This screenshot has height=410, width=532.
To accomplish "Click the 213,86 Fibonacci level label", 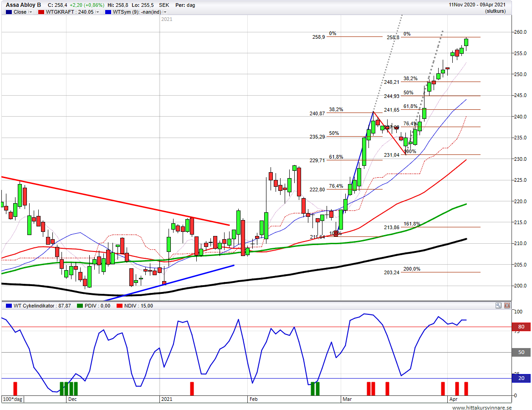I will (x=392, y=227).
